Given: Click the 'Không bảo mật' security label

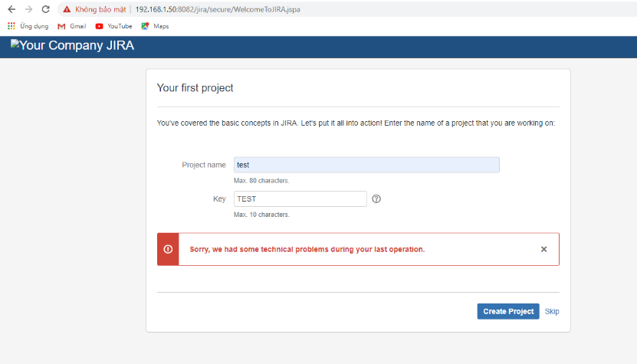Looking at the screenshot, I should (x=100, y=9).
